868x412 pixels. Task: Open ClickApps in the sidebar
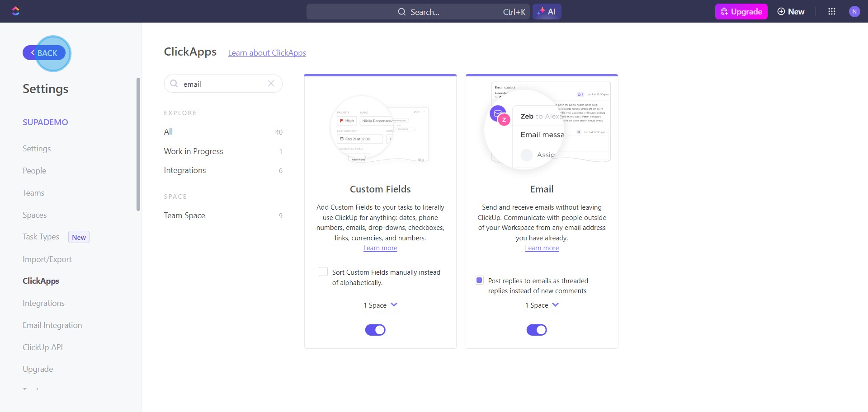click(41, 281)
